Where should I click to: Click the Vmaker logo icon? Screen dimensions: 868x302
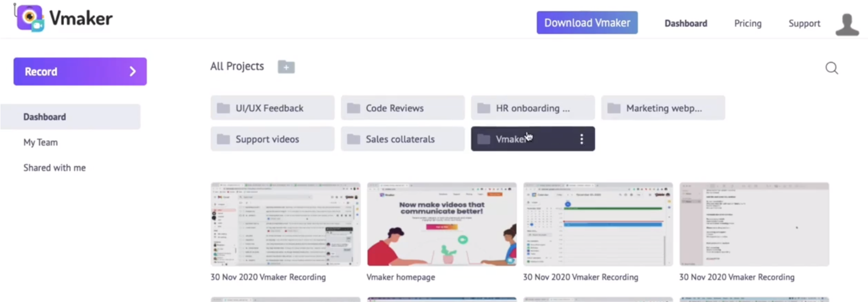pos(29,18)
